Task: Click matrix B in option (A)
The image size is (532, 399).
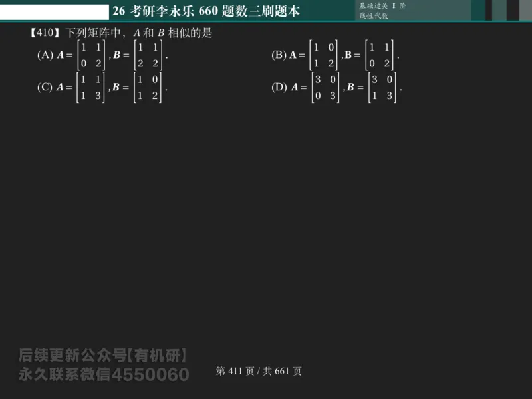Action: [x=148, y=56]
